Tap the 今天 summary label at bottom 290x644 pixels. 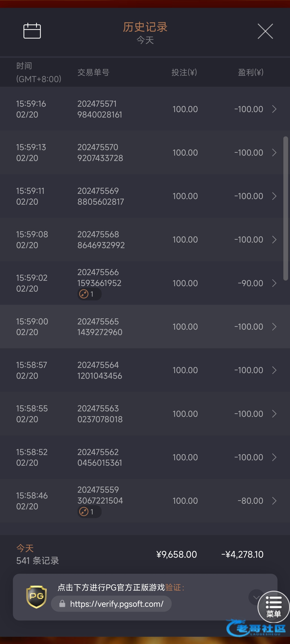pyautogui.click(x=25, y=548)
